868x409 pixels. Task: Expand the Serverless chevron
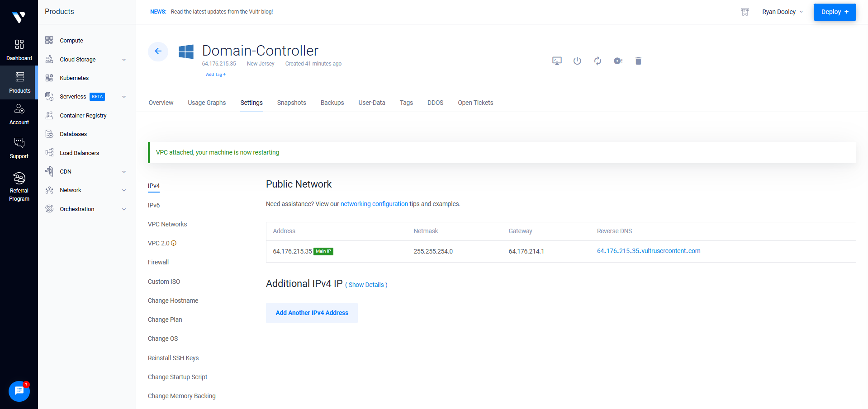coord(124,97)
